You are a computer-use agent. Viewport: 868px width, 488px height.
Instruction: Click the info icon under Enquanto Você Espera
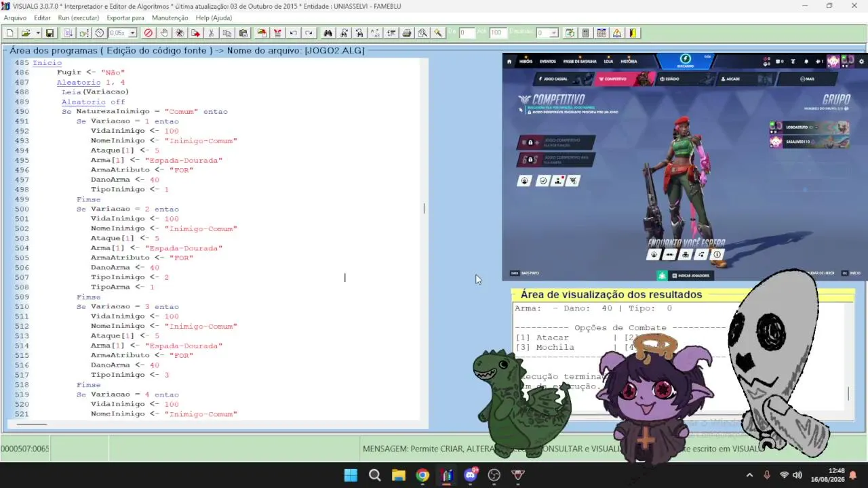pos(717,255)
